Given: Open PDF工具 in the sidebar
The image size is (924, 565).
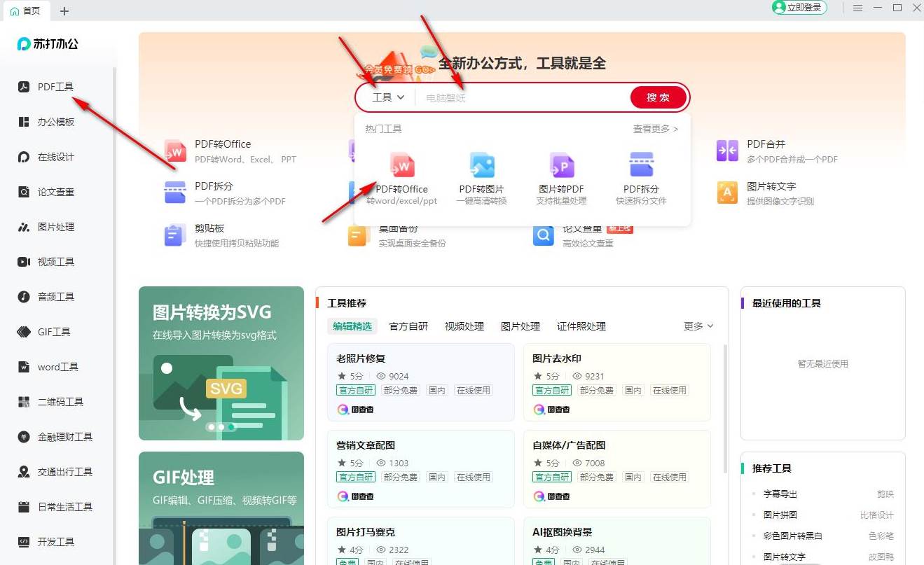Looking at the screenshot, I should (x=46, y=87).
